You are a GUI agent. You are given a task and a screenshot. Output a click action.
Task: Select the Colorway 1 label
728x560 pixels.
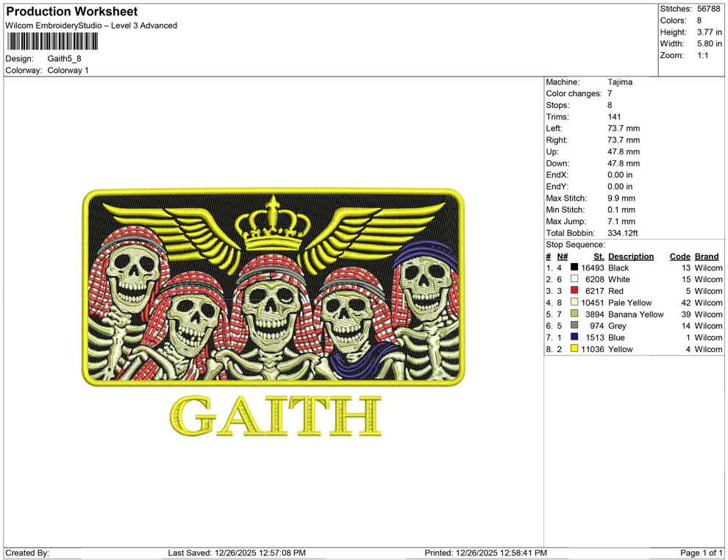[68, 71]
